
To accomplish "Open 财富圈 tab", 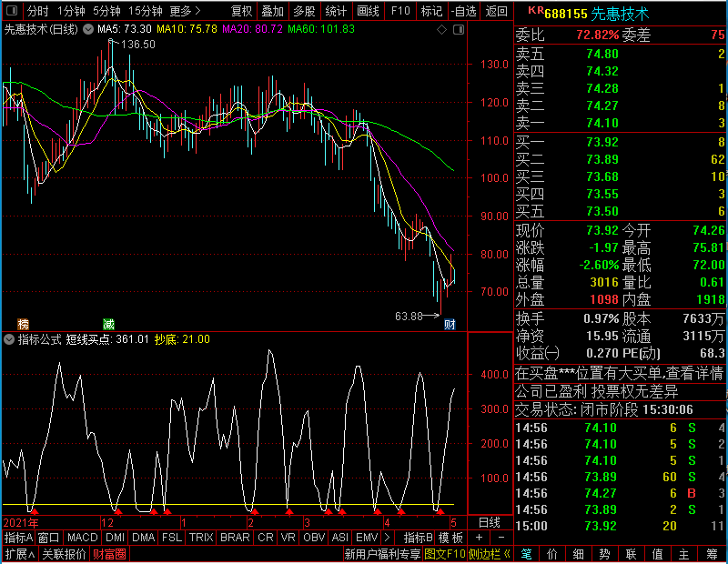I will coord(109,554).
